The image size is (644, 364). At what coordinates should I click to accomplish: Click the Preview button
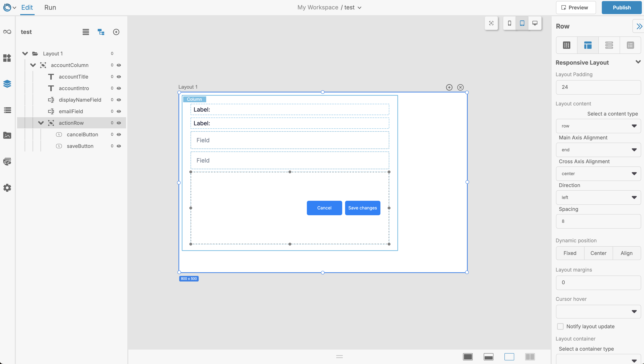576,8
